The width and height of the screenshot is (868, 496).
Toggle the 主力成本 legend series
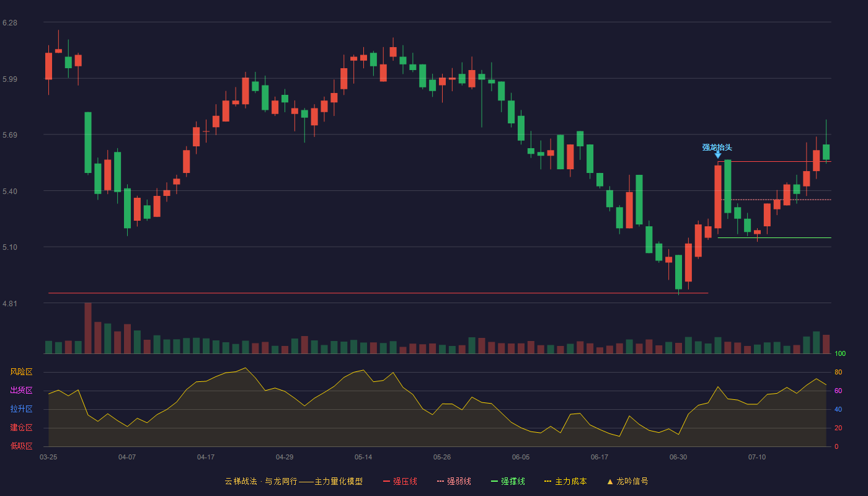565,481
